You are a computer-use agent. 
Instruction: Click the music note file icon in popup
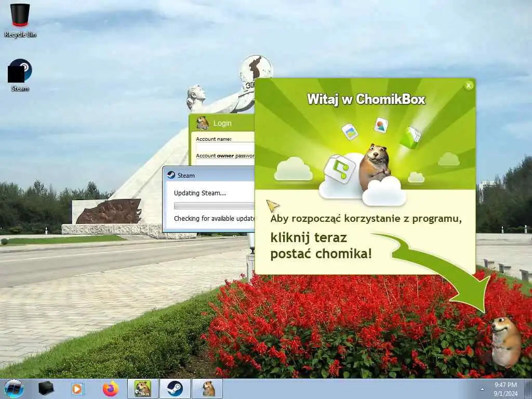click(340, 169)
